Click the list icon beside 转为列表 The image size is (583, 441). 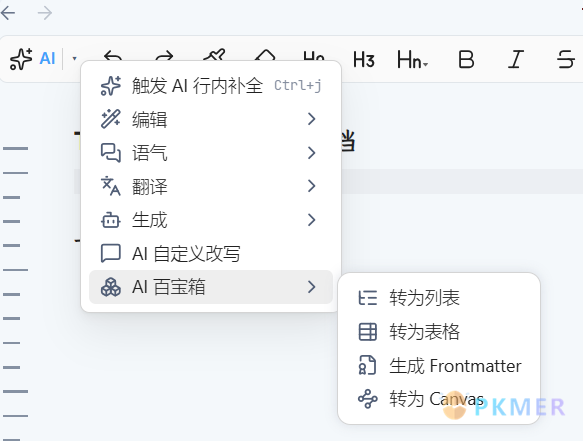coord(368,298)
